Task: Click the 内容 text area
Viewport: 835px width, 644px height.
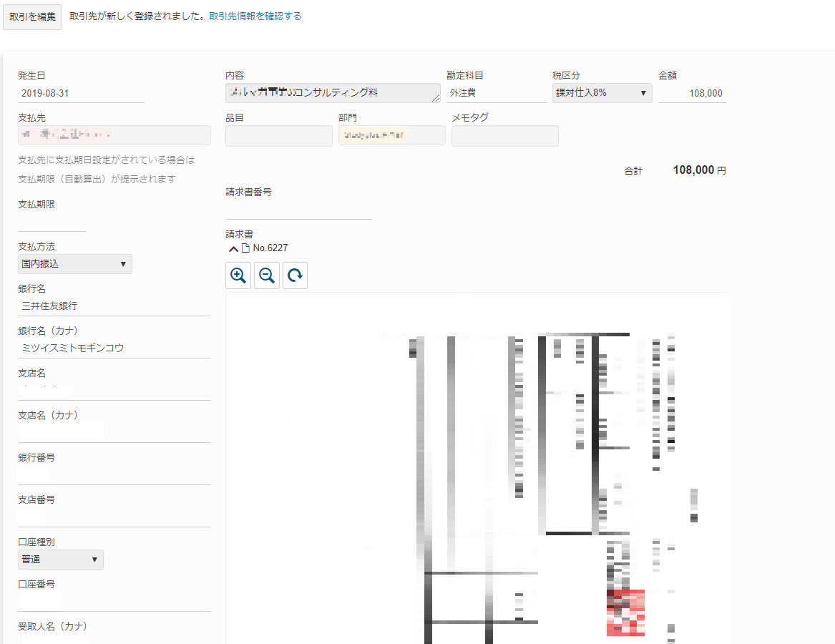Action: [x=333, y=93]
